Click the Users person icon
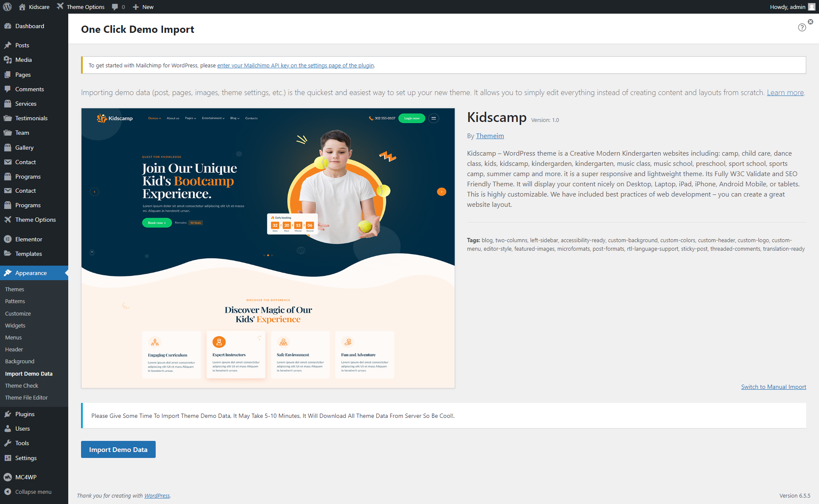 coord(8,429)
